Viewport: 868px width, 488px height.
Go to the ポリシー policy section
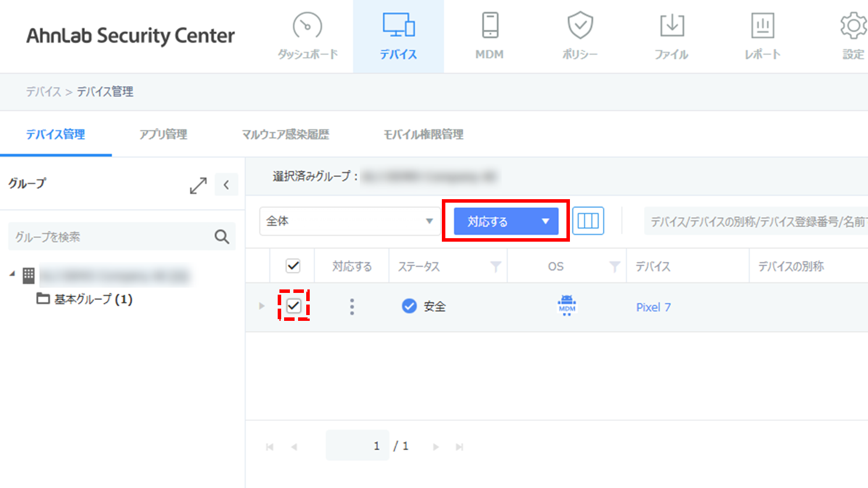click(x=580, y=36)
